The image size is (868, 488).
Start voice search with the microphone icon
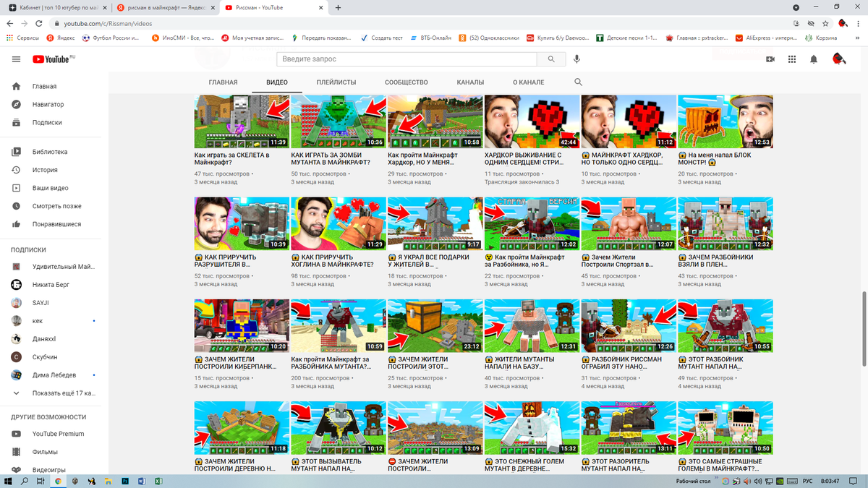pos(577,59)
